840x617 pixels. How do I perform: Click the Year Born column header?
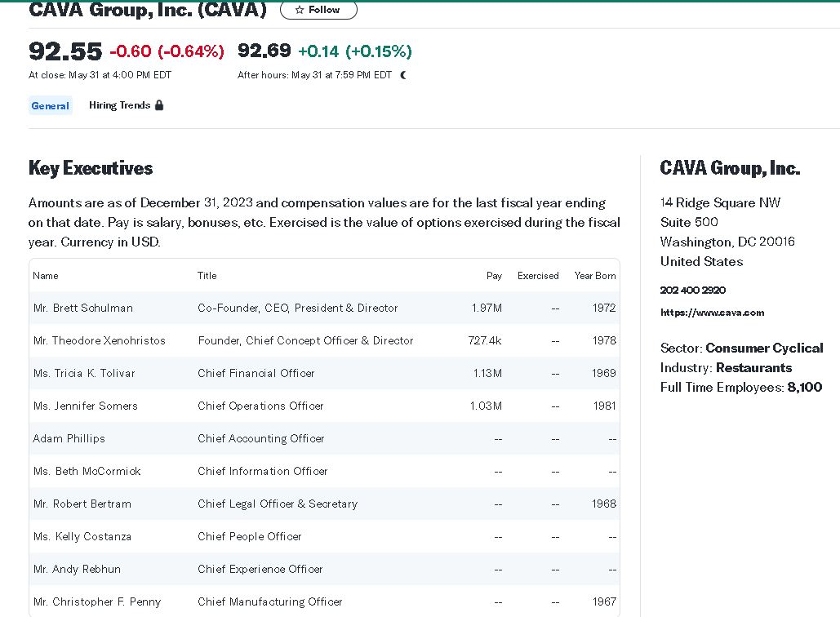[x=595, y=276]
